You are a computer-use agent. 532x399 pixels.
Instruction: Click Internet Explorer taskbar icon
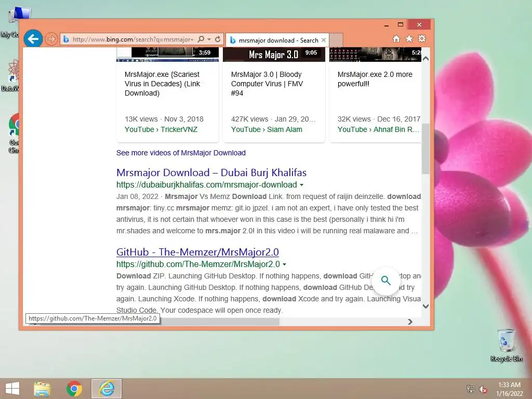(107, 389)
